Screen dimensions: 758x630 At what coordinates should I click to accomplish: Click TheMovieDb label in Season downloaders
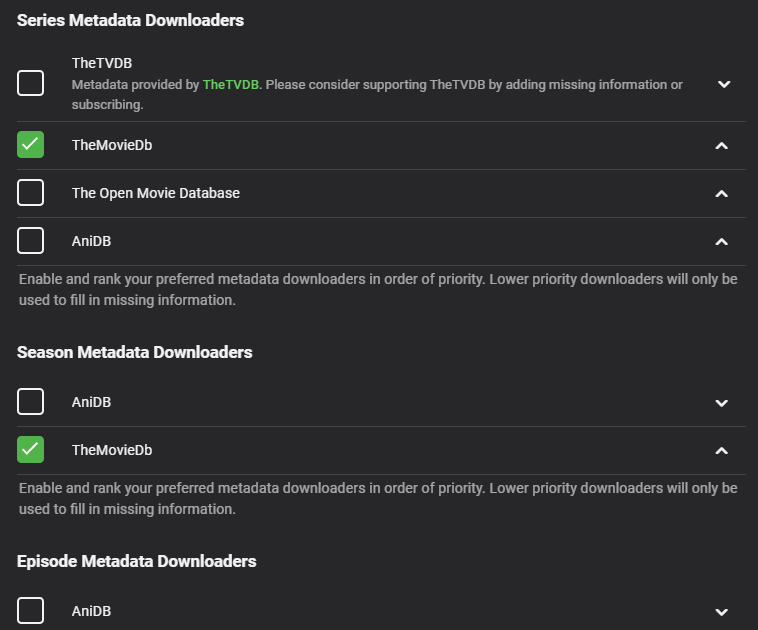click(112, 450)
